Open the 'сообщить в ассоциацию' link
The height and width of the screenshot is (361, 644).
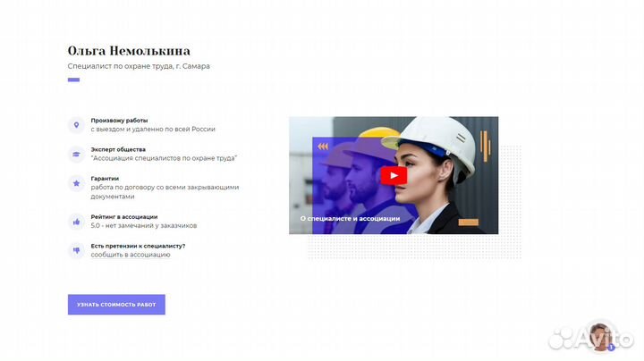[x=131, y=255]
